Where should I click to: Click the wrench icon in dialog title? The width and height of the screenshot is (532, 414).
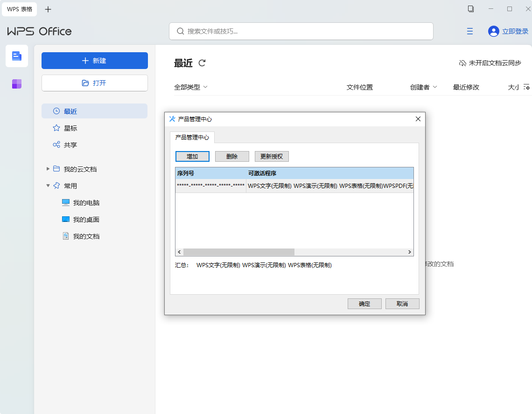(172, 119)
